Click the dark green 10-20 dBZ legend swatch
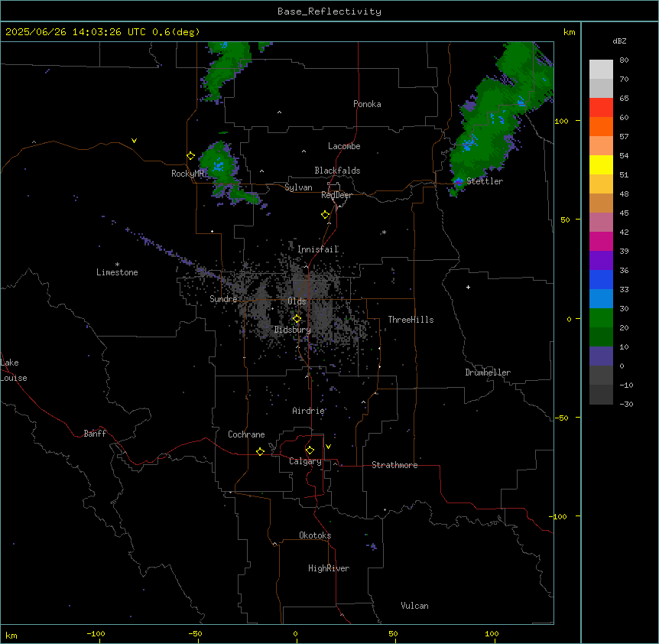Image resolution: width=659 pixels, height=644 pixels. coord(601,337)
